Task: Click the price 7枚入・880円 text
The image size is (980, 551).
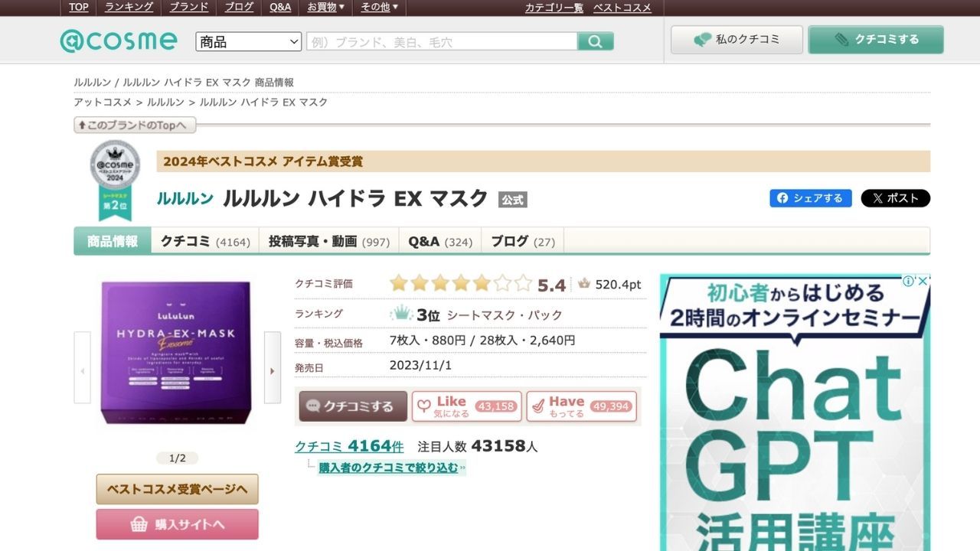Action: [x=427, y=340]
